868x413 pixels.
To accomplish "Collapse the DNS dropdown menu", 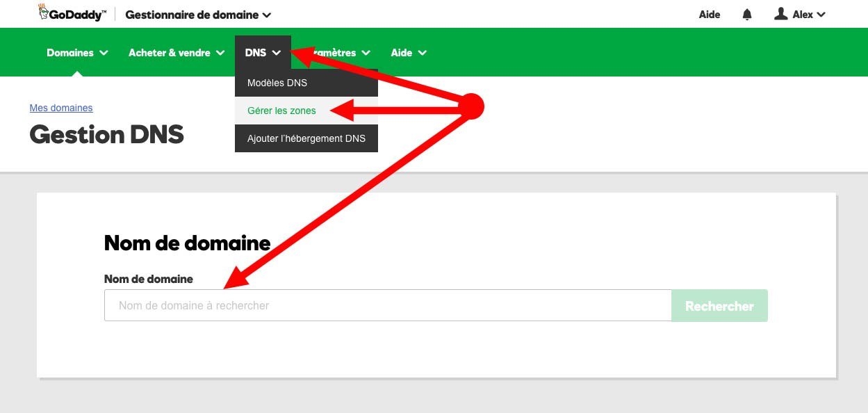I will pyautogui.click(x=263, y=53).
